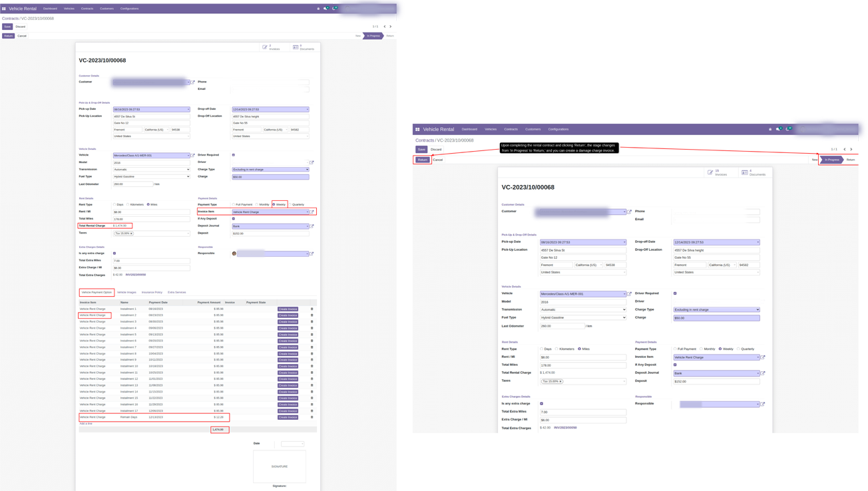This screenshot has height=491, width=868.
Task: Open the Date dropdown above the signature box
Action: click(292, 444)
